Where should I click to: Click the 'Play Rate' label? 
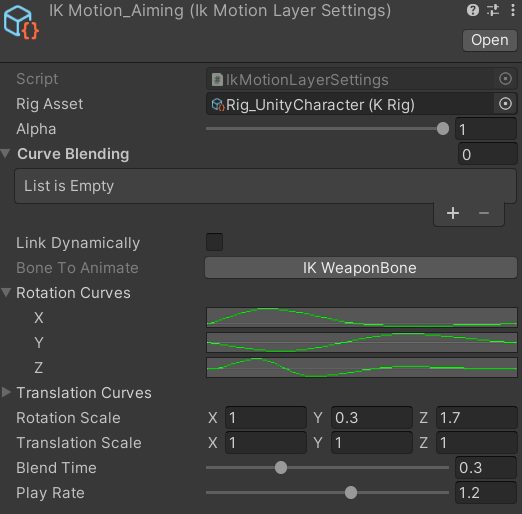coord(50,493)
